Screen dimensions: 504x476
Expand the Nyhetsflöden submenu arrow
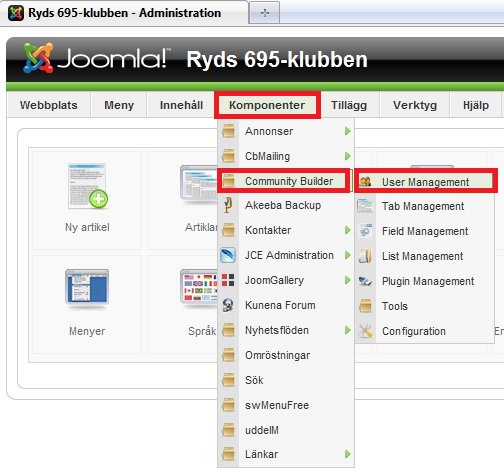click(348, 330)
